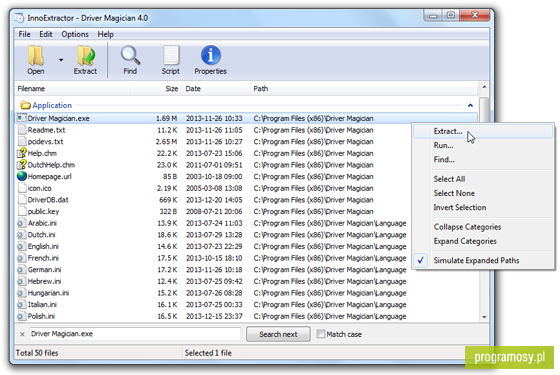Image resolution: width=560 pixels, height=375 pixels.
Task: Sort by the Filename column header
Action: point(72,89)
